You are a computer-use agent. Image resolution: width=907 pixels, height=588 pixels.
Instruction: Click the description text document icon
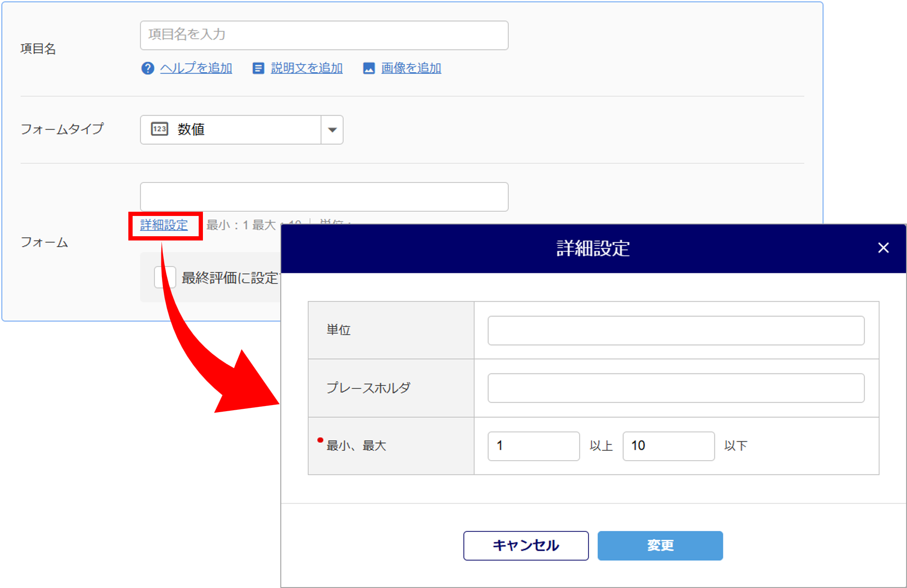tap(258, 68)
